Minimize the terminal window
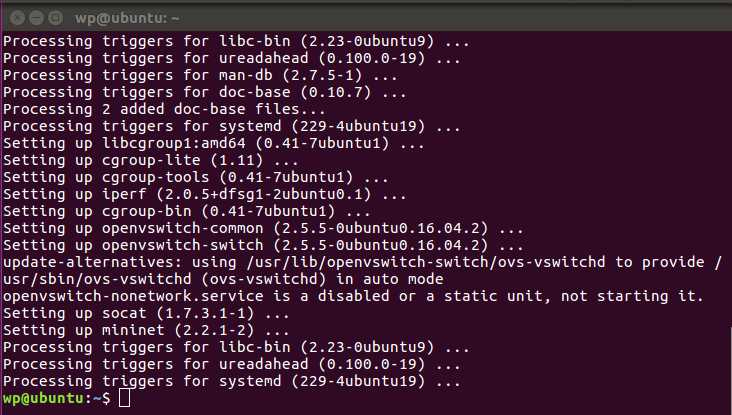The height and width of the screenshot is (415, 732). pos(36,18)
